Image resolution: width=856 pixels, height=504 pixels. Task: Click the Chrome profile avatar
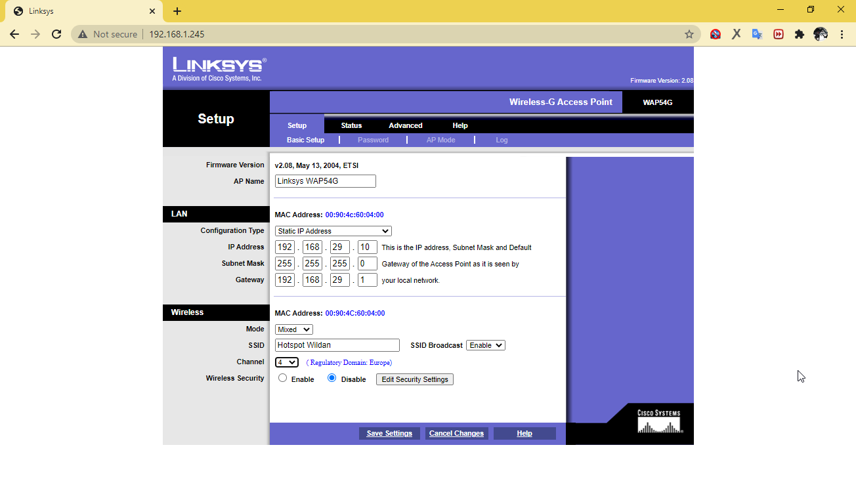point(821,34)
